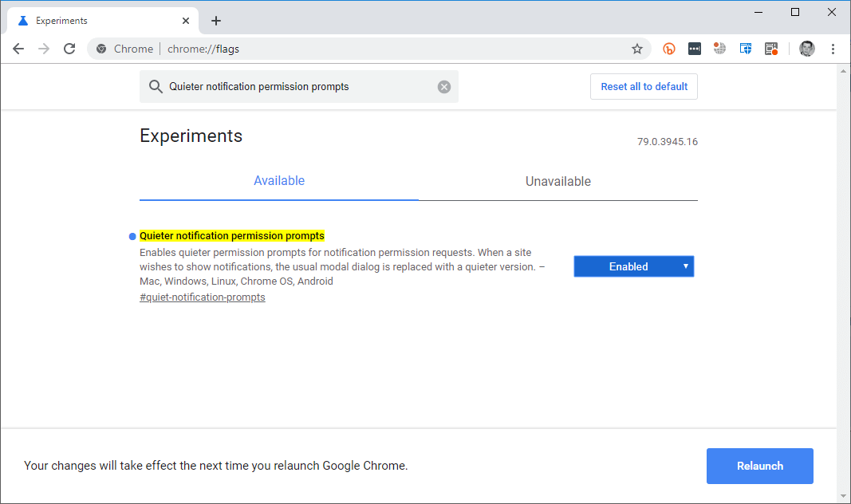Open a new browser tab
Viewport: 851px width, 504px height.
215,20
